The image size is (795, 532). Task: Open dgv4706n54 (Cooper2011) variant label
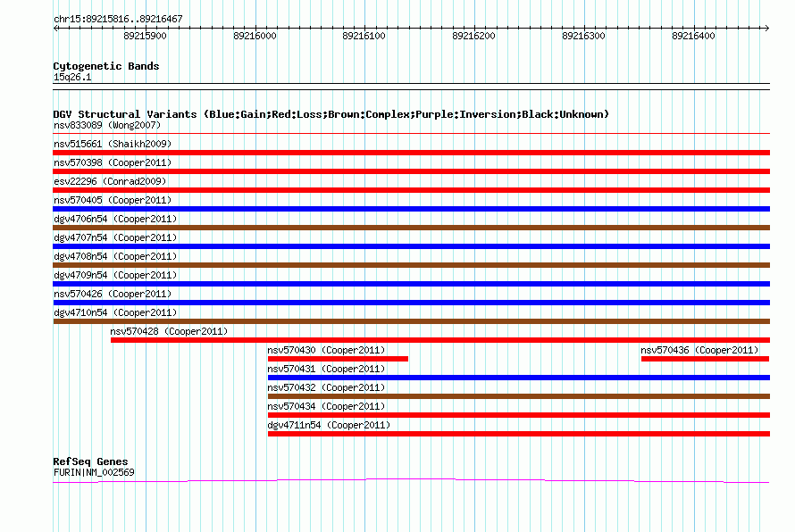[x=115, y=219]
